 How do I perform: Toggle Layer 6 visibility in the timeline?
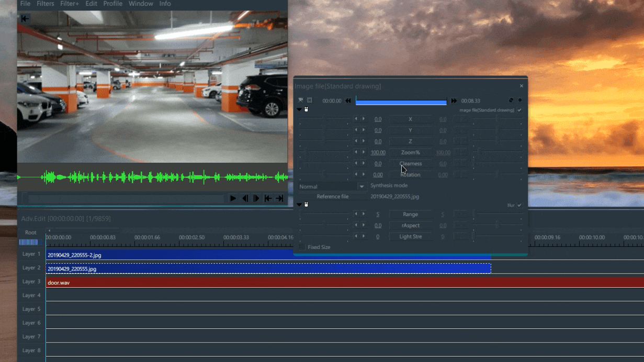[x=31, y=323]
